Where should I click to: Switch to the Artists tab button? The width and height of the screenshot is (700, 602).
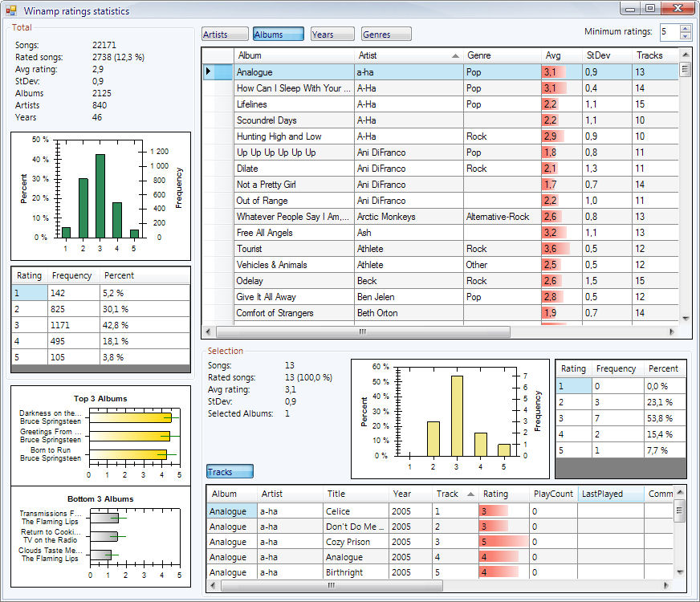(225, 35)
